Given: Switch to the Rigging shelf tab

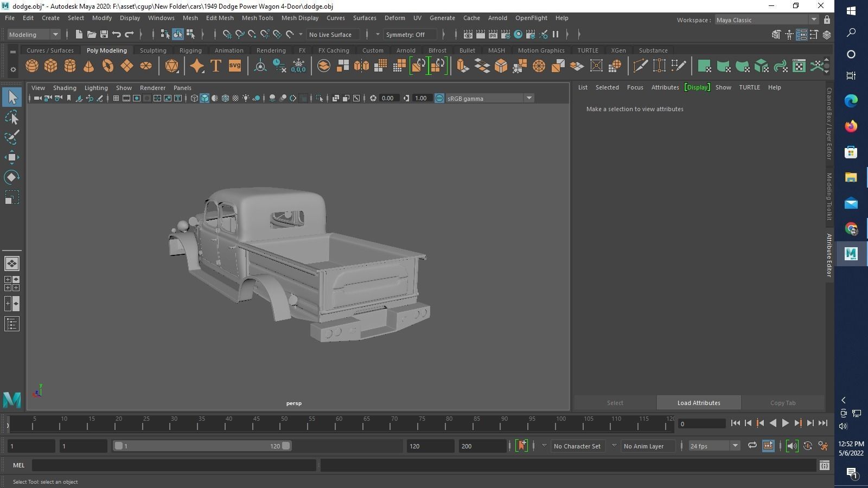Looking at the screenshot, I should (x=190, y=50).
